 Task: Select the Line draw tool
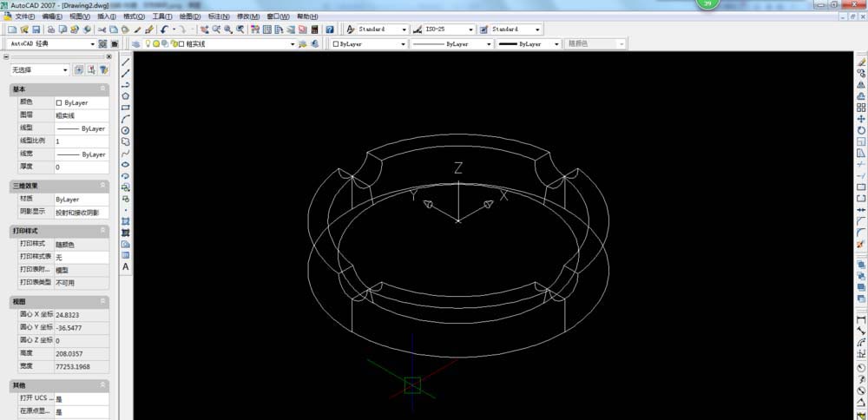pyautogui.click(x=126, y=62)
